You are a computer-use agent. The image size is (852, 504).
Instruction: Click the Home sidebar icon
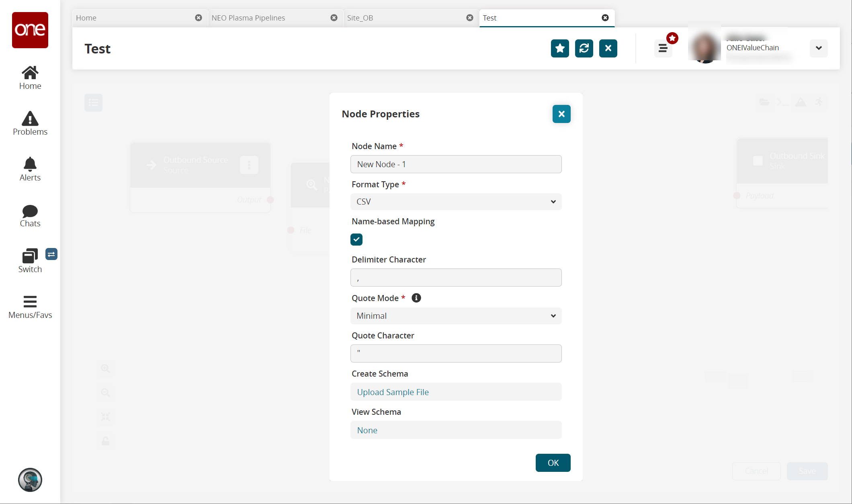30,77
